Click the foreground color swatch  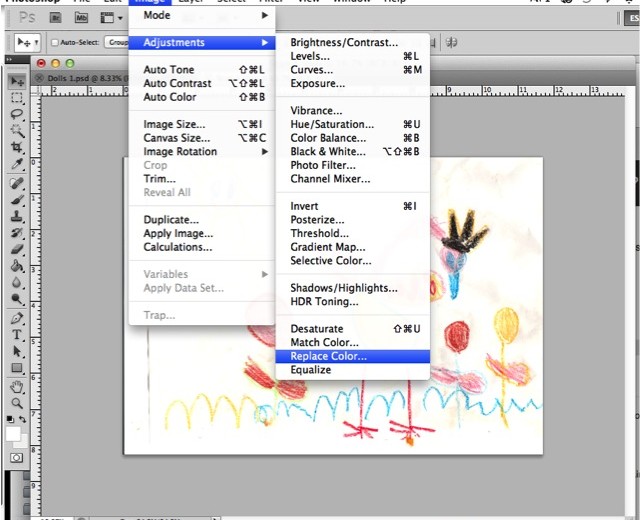(13, 434)
